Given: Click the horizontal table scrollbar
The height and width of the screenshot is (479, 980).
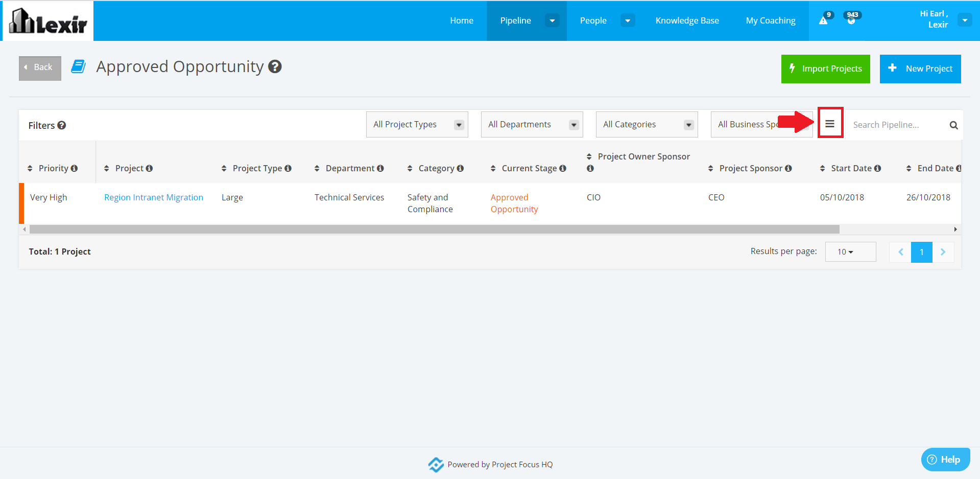Looking at the screenshot, I should tap(435, 230).
